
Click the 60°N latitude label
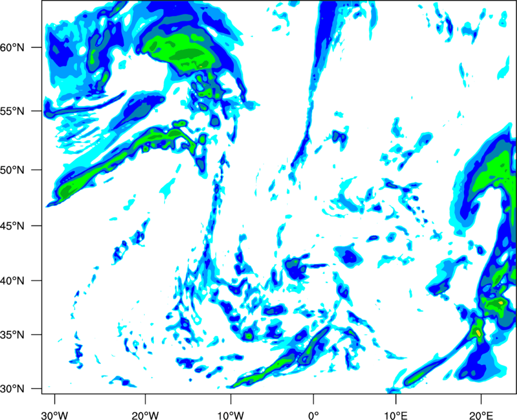click(12, 47)
